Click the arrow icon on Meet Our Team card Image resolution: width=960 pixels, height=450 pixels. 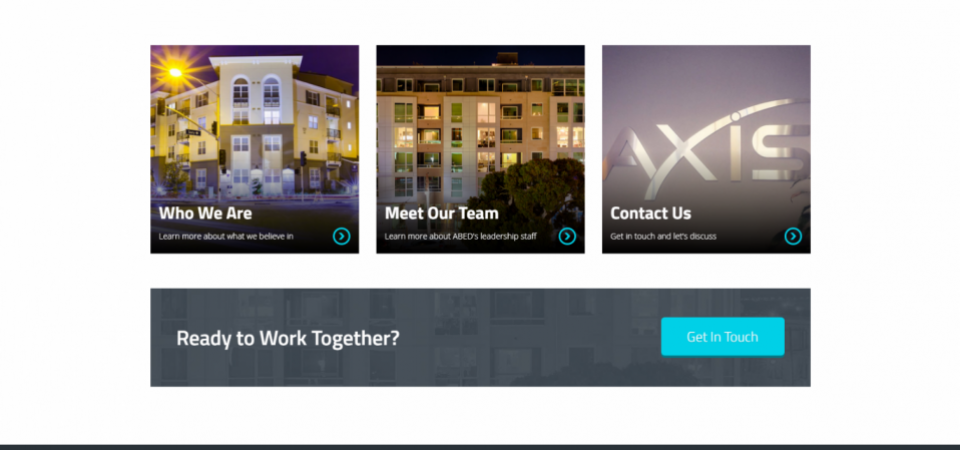coord(567,236)
